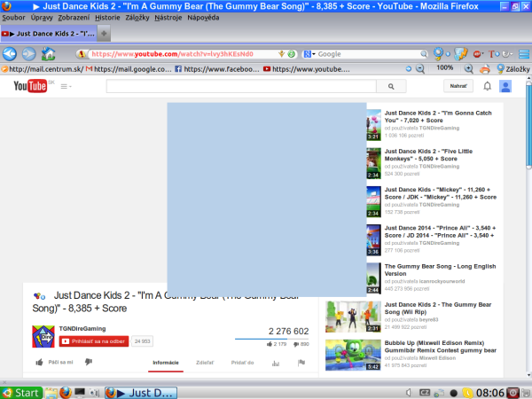Open the TGNDireGaming channel avatar
532x399 pixels.
click(43, 337)
